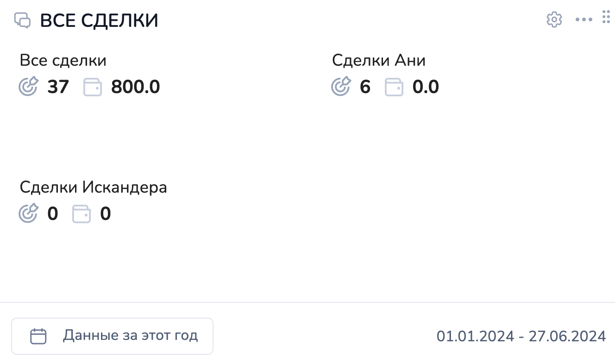Open the Все сделки section label
This screenshot has width=615, height=364.
[63, 60]
